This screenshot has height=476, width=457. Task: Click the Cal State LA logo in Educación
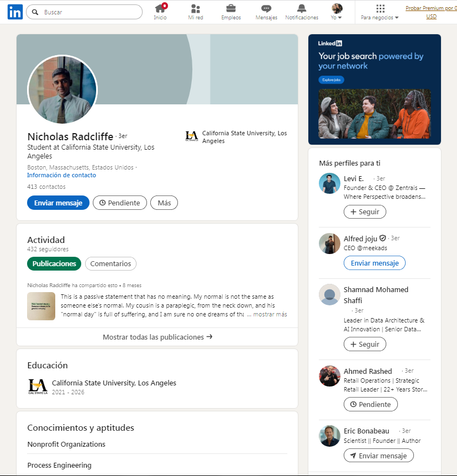click(38, 387)
